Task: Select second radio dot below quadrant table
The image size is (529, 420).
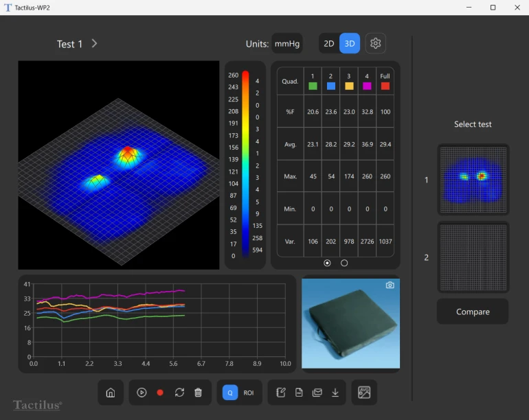Action: pyautogui.click(x=344, y=263)
